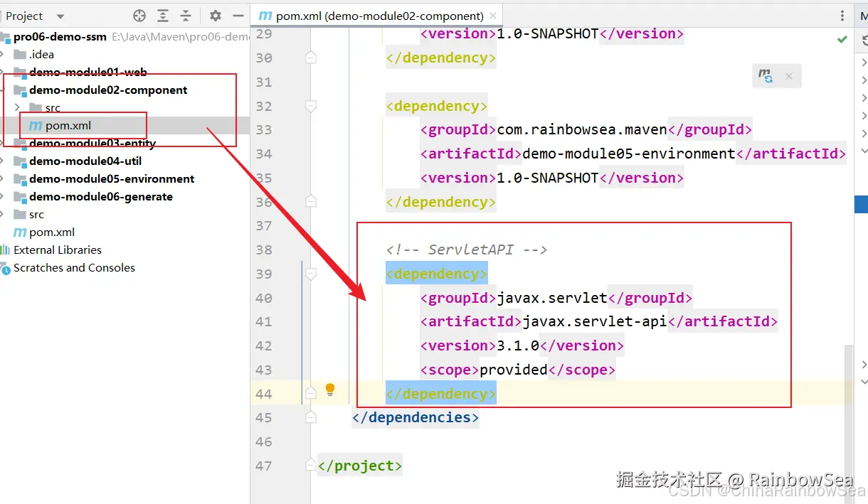Screen dimensions: 868x504
Task: Click version 3.1.0 on line 42
Action: (x=518, y=345)
